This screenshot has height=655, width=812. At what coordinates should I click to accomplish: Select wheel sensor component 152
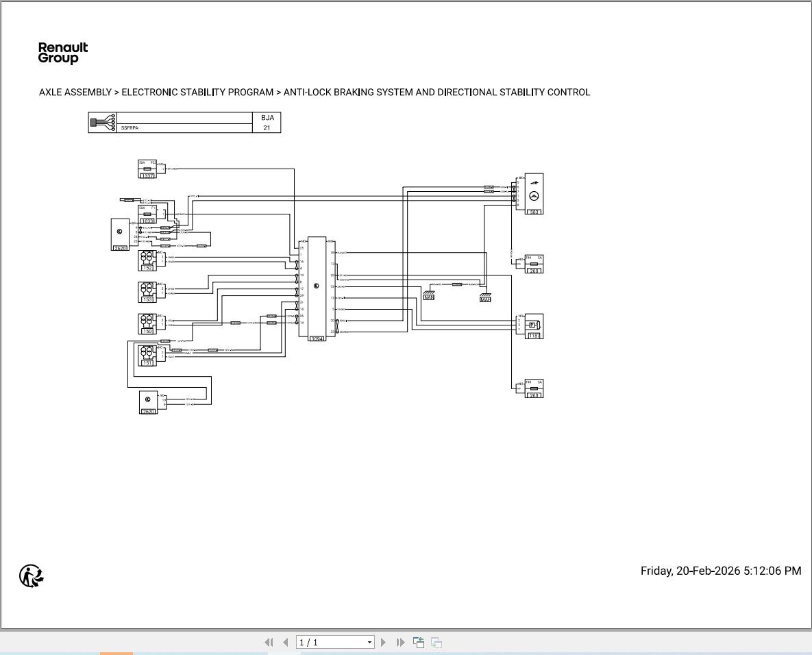(x=147, y=260)
